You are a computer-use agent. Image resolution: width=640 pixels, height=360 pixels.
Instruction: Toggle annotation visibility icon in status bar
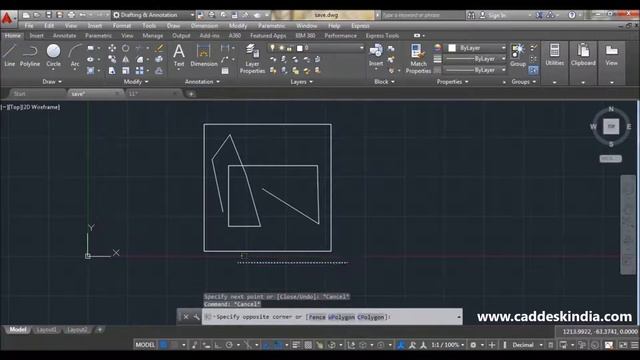click(412, 345)
